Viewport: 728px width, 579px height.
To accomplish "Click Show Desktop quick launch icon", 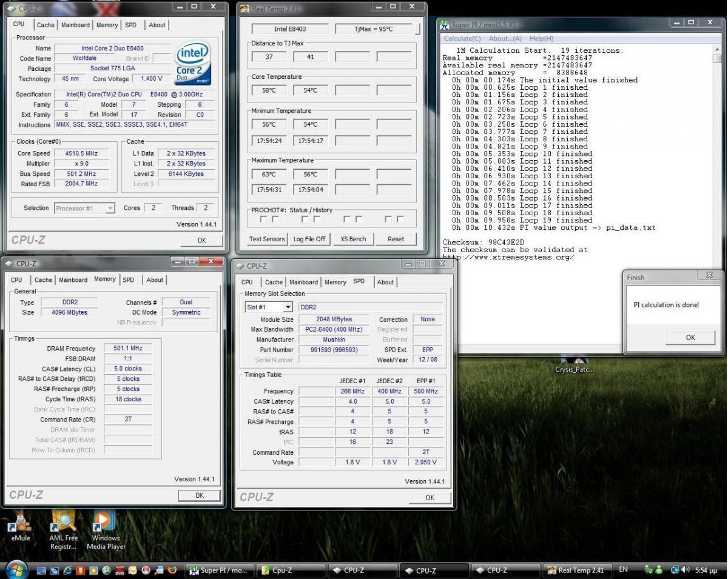I will click(x=41, y=571).
